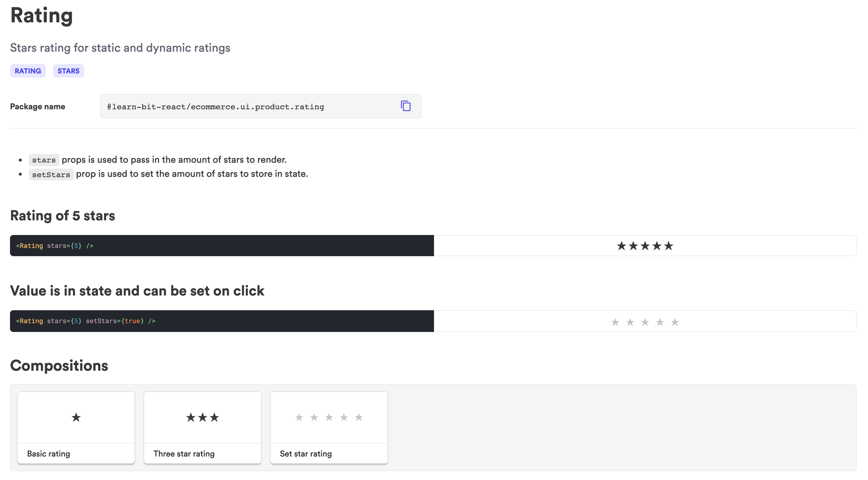Select the RATING tag label
868x480 pixels.
pyautogui.click(x=28, y=71)
